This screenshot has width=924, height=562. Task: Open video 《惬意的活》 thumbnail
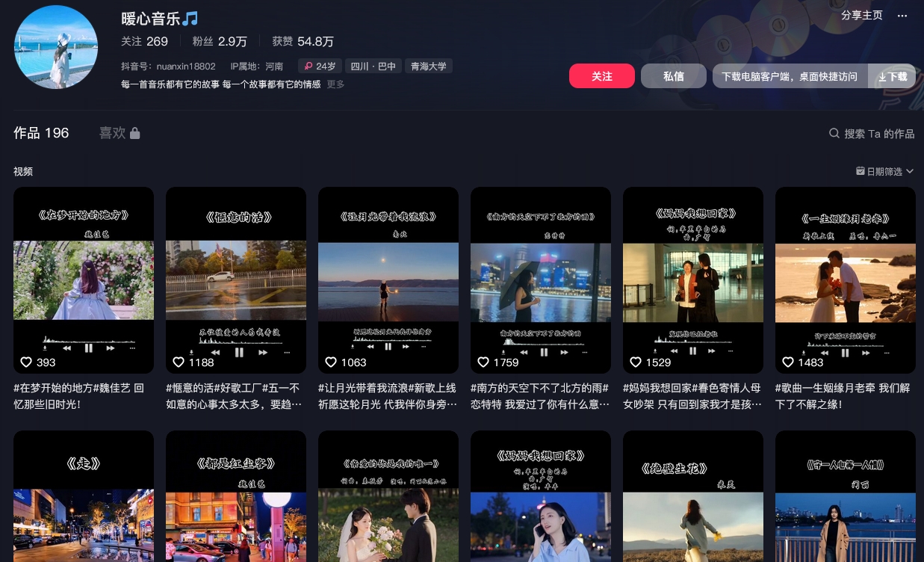pyautogui.click(x=236, y=280)
